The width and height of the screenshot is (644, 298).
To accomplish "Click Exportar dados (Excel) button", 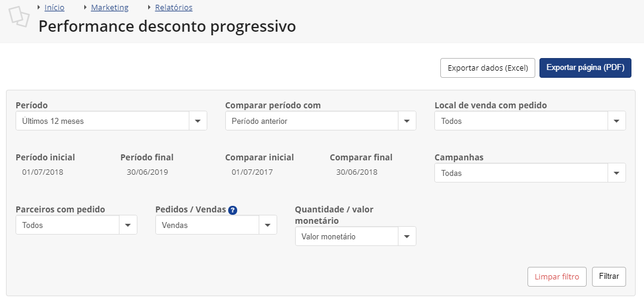I will 488,68.
